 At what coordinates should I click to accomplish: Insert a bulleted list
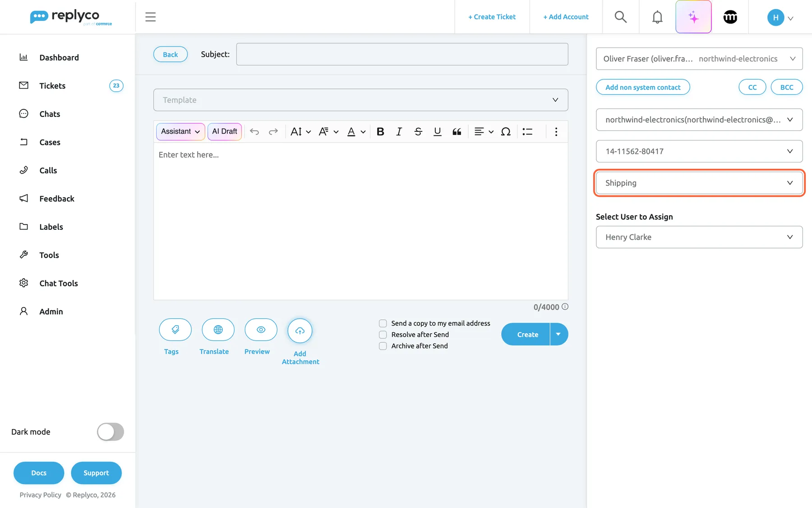tap(527, 131)
